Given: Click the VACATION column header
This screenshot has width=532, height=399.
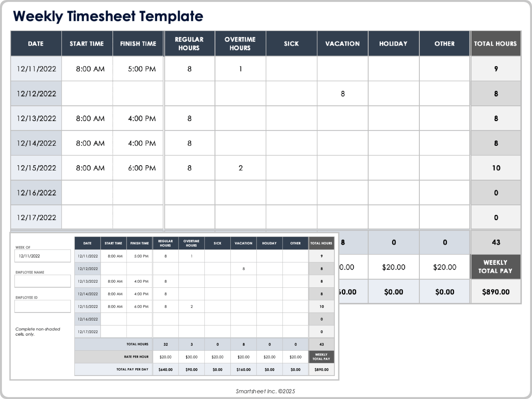Looking at the screenshot, I should pyautogui.click(x=342, y=44).
